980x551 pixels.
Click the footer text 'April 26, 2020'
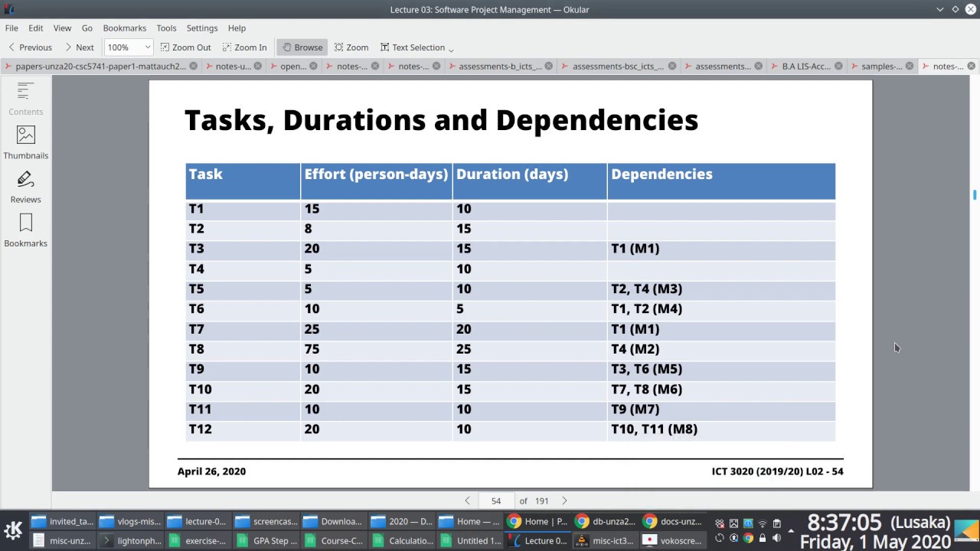pos(212,471)
